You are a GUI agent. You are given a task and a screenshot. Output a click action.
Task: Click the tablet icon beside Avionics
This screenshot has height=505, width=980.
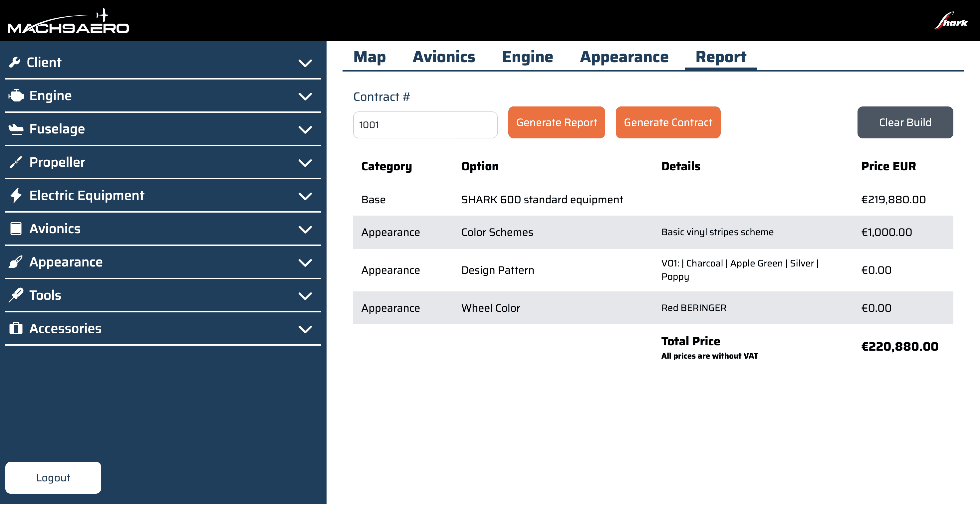point(16,229)
